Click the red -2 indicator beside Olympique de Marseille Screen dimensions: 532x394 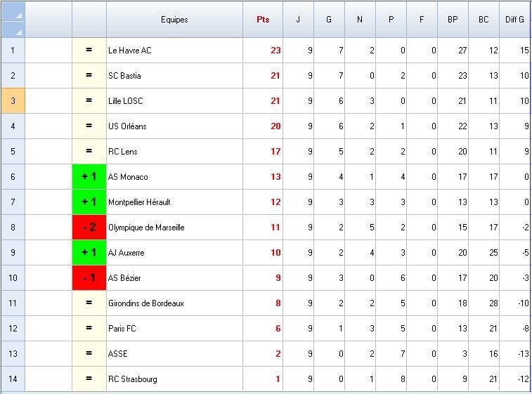point(89,228)
